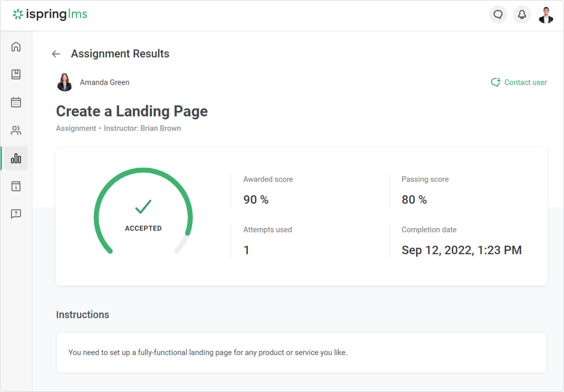Click the Completion date value
Image resolution: width=564 pixels, height=392 pixels.
(x=462, y=250)
